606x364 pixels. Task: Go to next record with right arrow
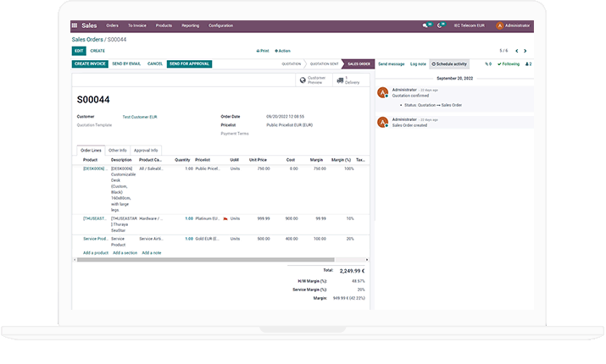tap(525, 51)
